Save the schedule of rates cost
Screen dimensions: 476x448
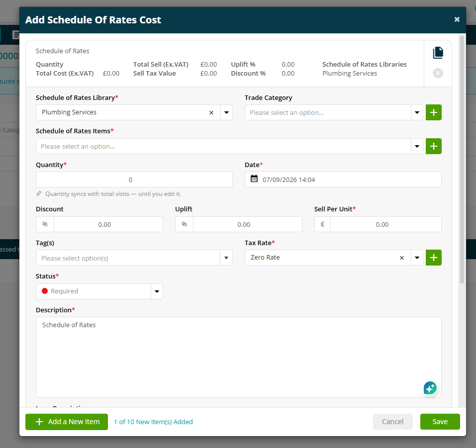point(440,422)
